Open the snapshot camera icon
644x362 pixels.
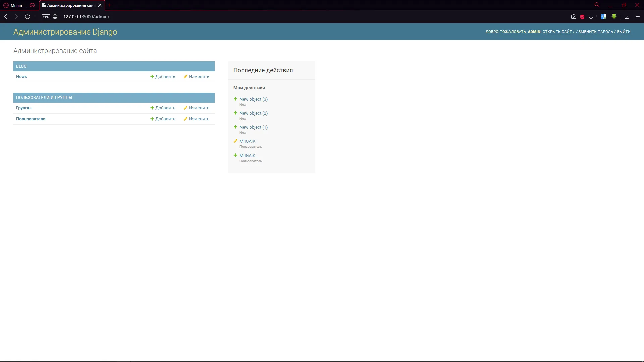click(x=574, y=17)
